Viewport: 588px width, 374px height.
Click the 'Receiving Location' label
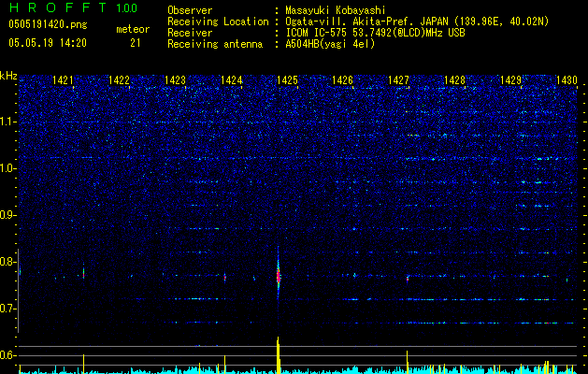click(x=218, y=22)
